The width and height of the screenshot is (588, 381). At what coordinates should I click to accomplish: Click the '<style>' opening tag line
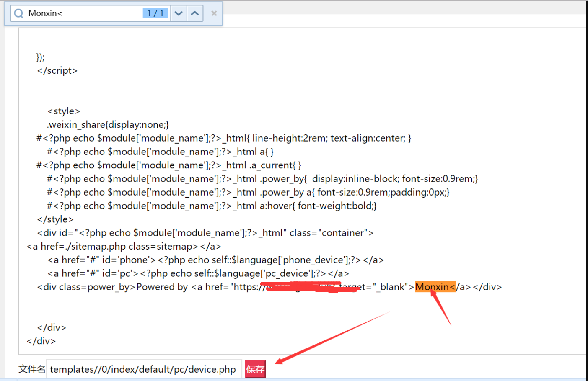[x=64, y=111]
